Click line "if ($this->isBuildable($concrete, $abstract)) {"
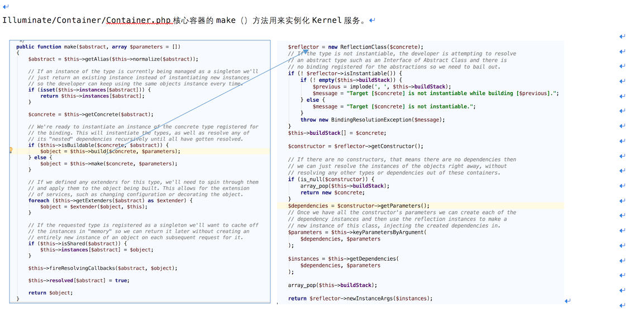The width and height of the screenshot is (644, 311). pos(98,145)
